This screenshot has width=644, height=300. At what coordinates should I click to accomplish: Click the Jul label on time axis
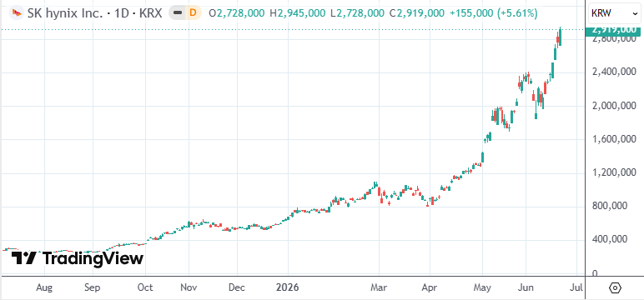coord(576,287)
